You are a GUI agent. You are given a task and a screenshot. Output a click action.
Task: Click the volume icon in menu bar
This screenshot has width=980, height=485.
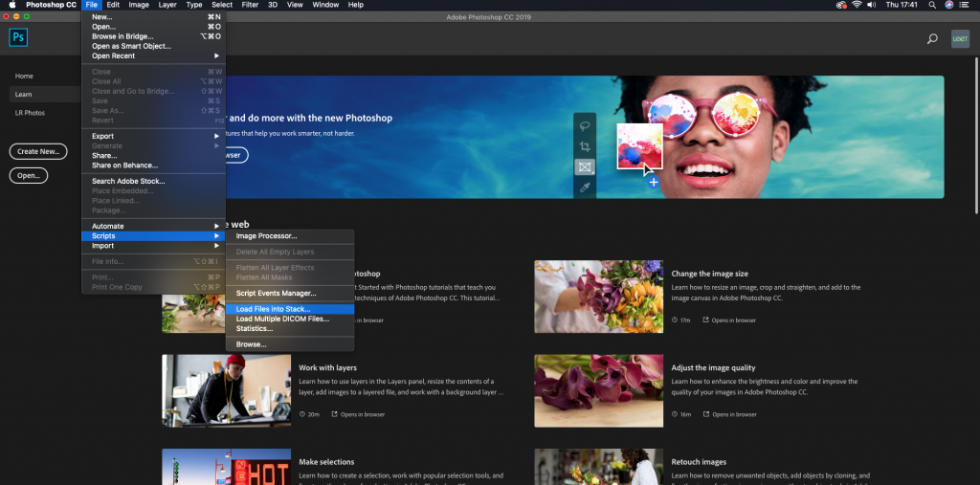pos(873,5)
